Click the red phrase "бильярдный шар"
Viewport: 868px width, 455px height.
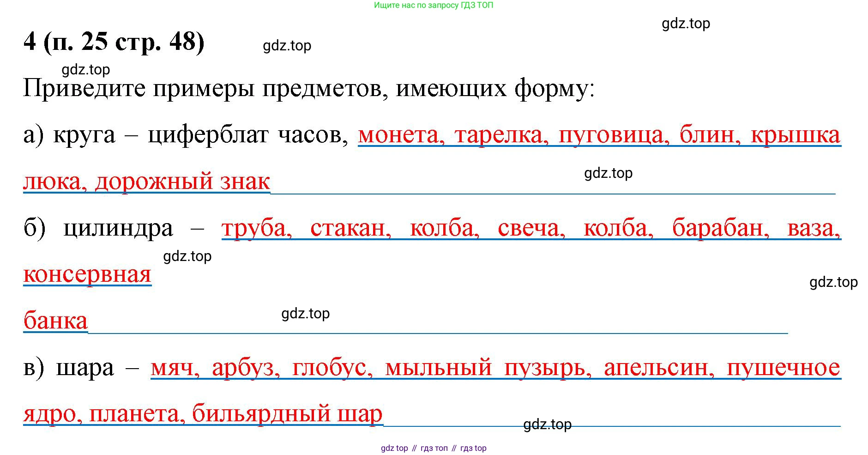[287, 414]
